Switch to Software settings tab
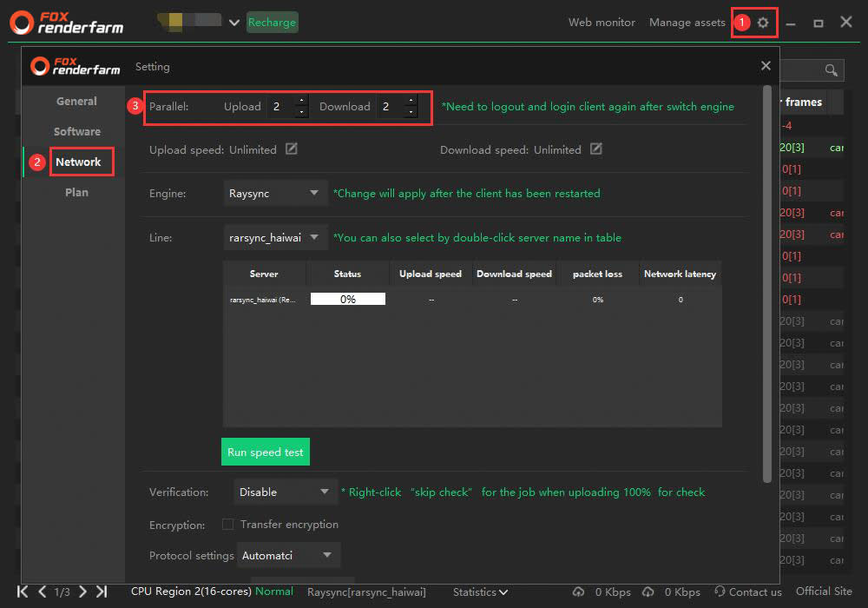 click(77, 132)
